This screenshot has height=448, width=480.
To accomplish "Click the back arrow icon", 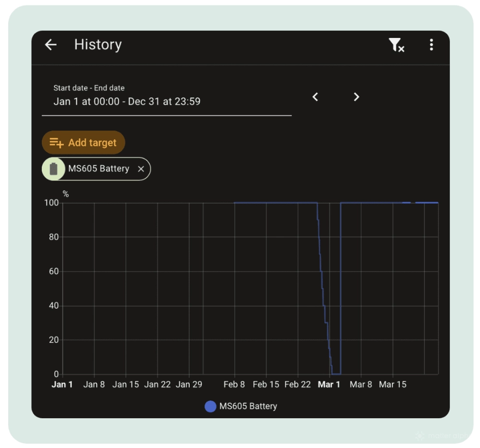I will click(51, 45).
